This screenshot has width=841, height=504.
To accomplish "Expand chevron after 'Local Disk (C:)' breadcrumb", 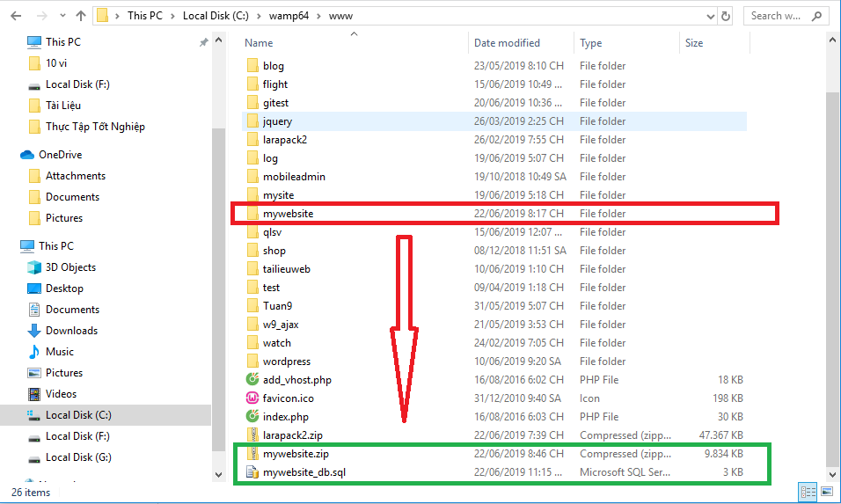I will point(259,16).
